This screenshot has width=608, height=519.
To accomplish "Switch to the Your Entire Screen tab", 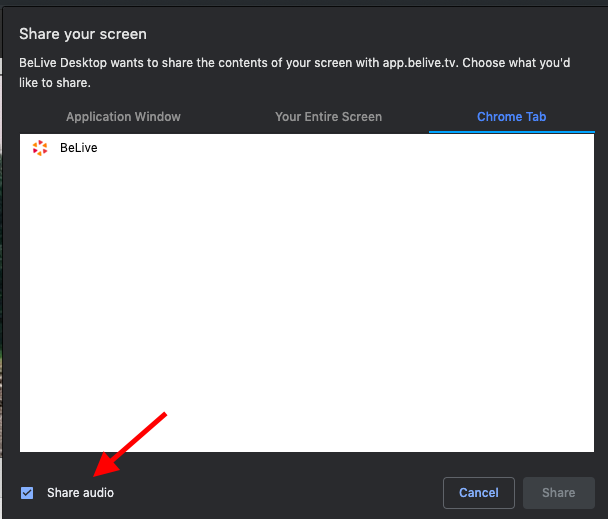I will pyautogui.click(x=328, y=117).
